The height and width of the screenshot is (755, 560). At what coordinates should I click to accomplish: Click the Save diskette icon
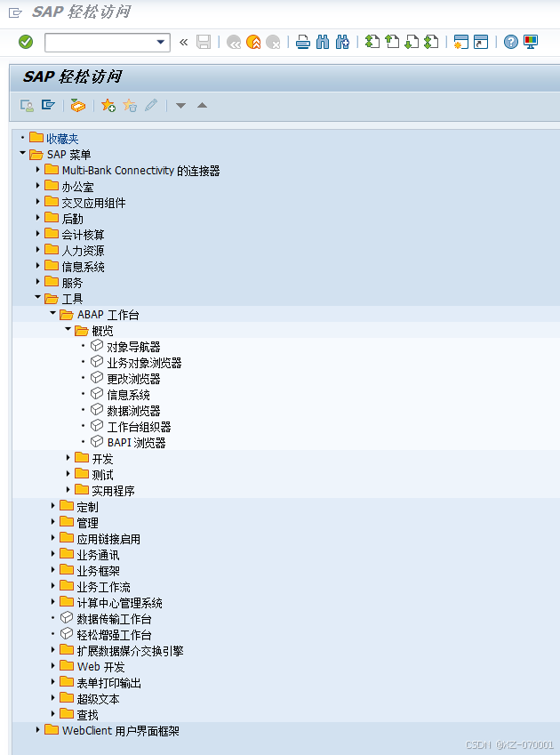(x=204, y=43)
